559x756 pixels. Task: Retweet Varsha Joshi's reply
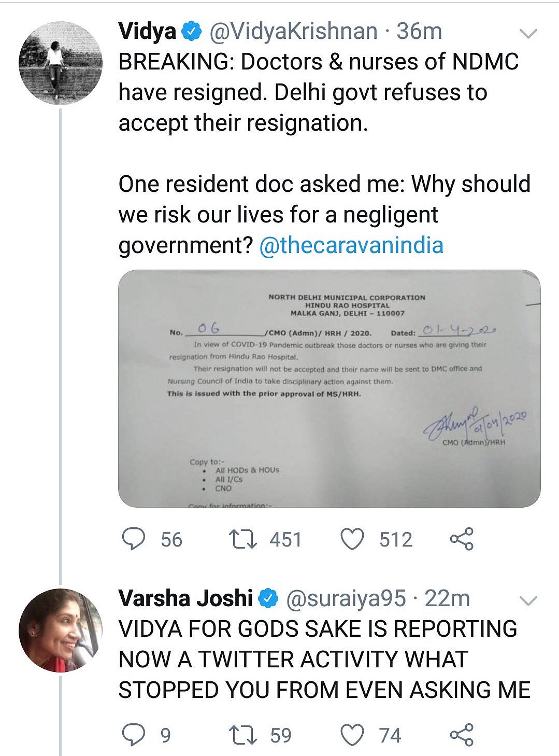(243, 735)
